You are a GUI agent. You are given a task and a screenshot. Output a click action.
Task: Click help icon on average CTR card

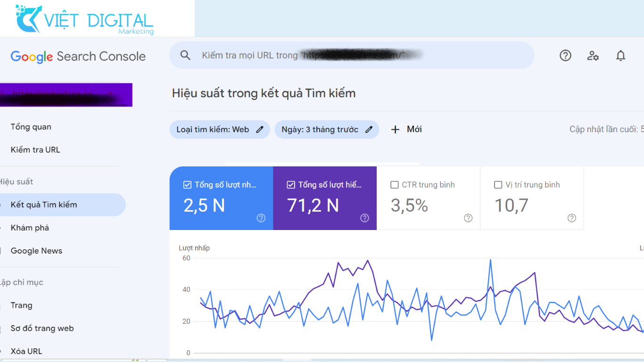[468, 218]
